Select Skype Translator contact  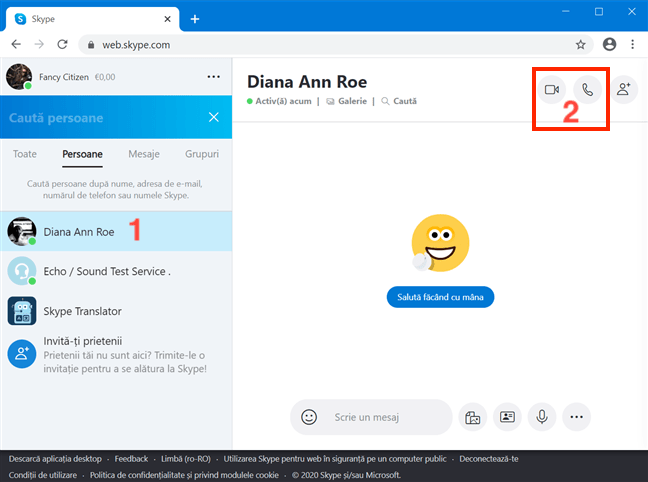(x=116, y=311)
